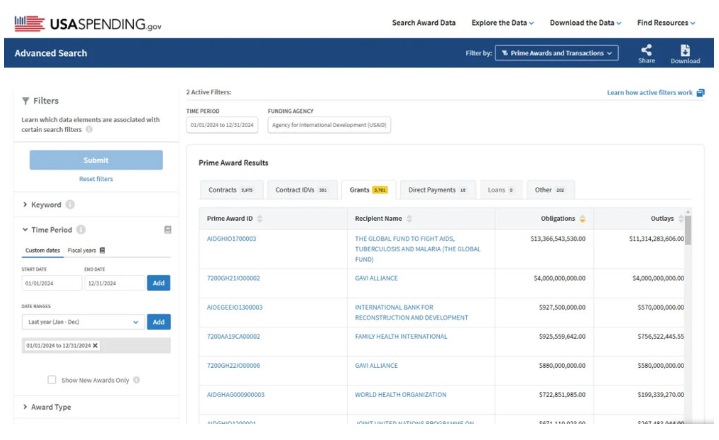Click the Submit button

[96, 160]
